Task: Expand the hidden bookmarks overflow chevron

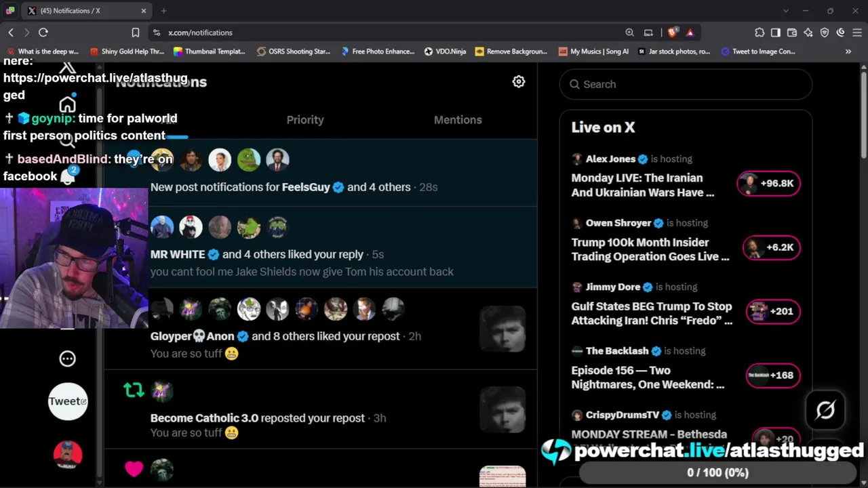Action: click(848, 52)
